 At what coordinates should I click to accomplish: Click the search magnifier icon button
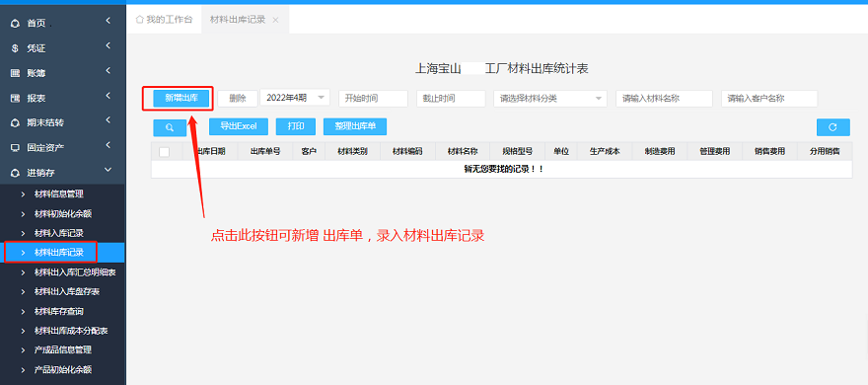point(170,127)
